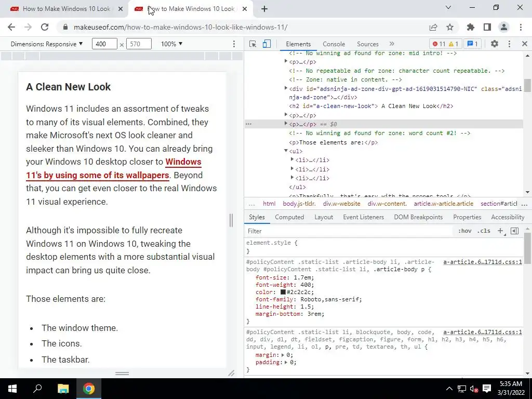Open the Event Listeners tab
Screen dimensions: 532x399
tap(363, 217)
